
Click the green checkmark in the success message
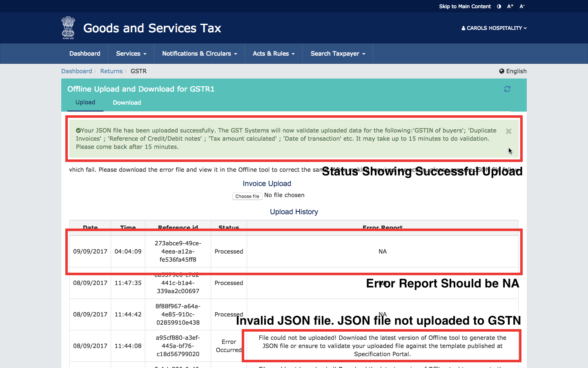click(78, 130)
